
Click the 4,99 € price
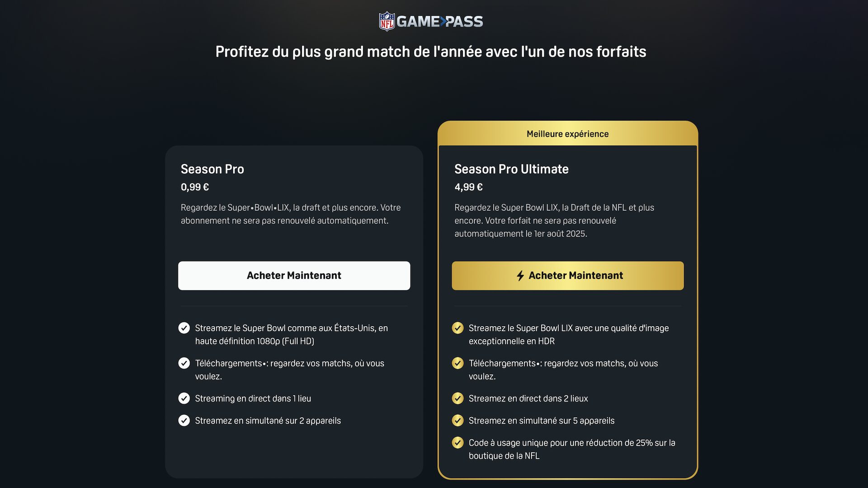tap(468, 187)
